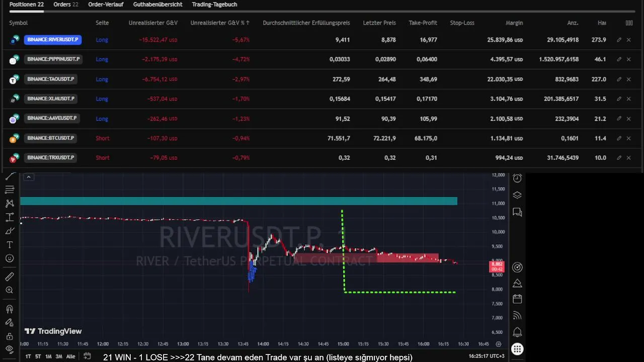
Task: Set chart range to Alle
Action: point(71,356)
